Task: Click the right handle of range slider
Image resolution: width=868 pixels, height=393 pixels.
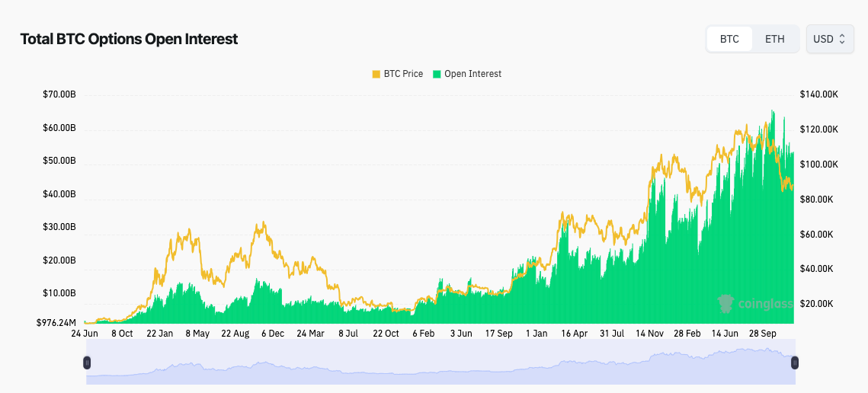Action: (795, 363)
